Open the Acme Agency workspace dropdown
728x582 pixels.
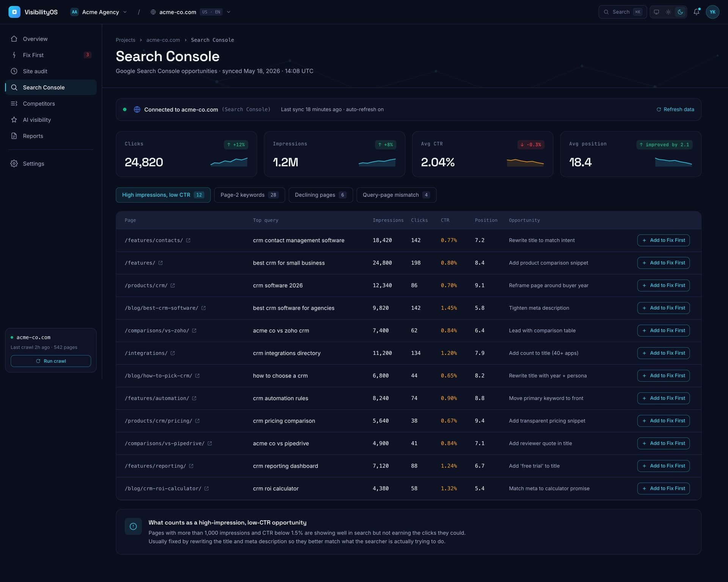click(x=99, y=12)
